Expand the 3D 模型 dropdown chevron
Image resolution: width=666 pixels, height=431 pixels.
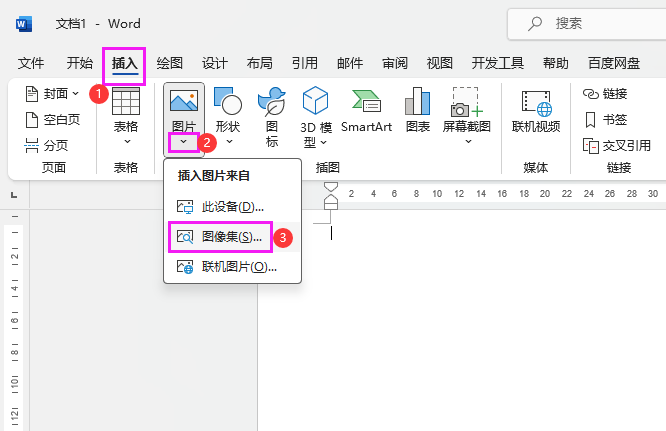point(324,143)
